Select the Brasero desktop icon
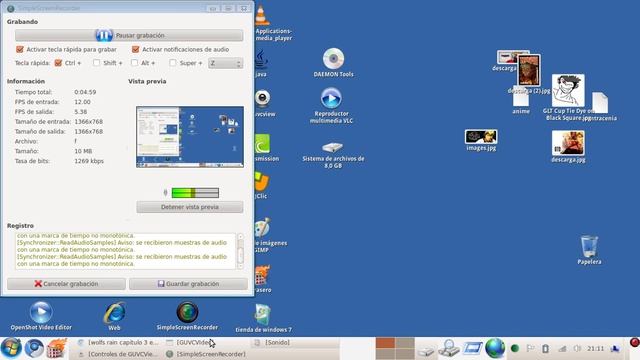 click(262, 276)
